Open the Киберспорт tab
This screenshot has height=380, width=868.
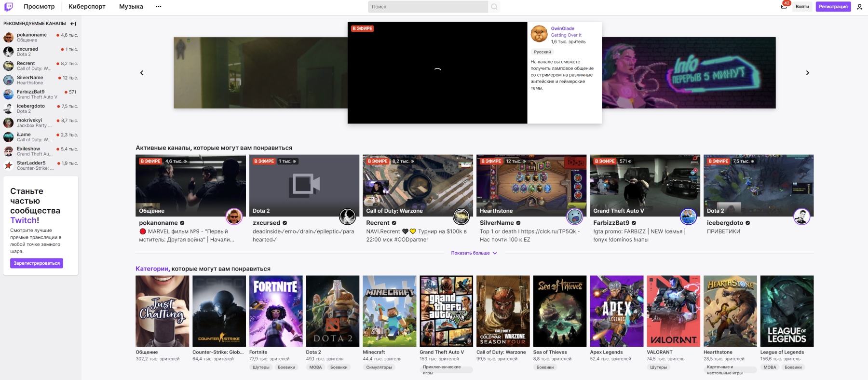click(x=87, y=7)
